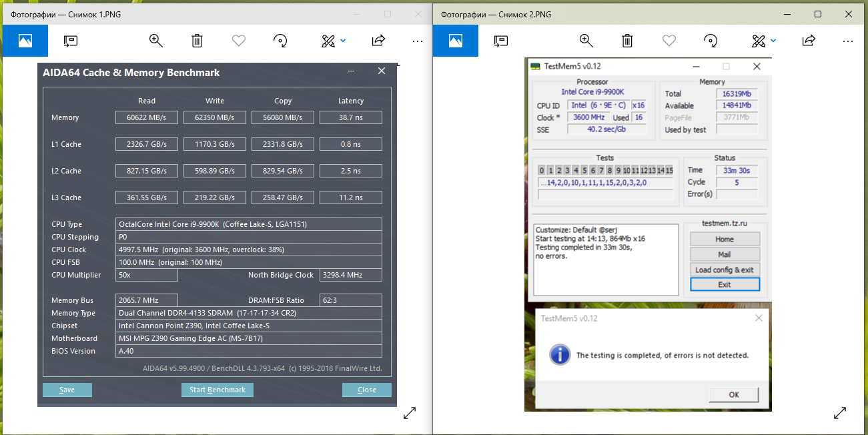Click North Bridge Clock value 3298.4 MHz

click(351, 275)
